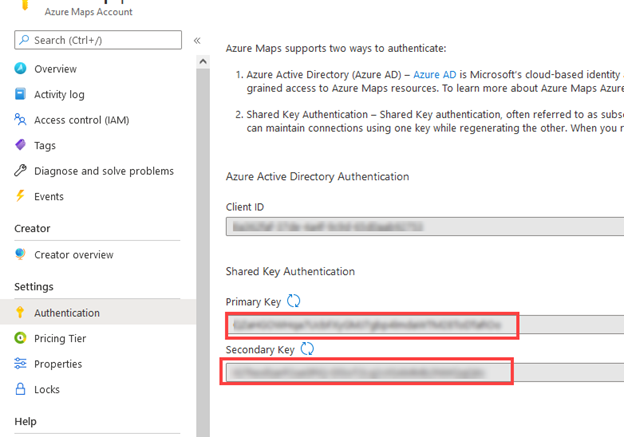Regenerate the Primary Key
This screenshot has width=624, height=437.
coord(294,301)
